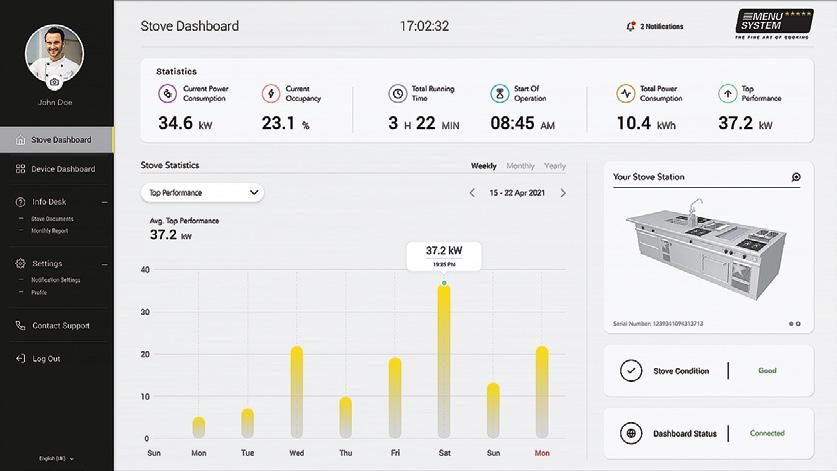Screen dimensions: 837x471
Task: Open the Top Performance dropdown
Action: (202, 193)
